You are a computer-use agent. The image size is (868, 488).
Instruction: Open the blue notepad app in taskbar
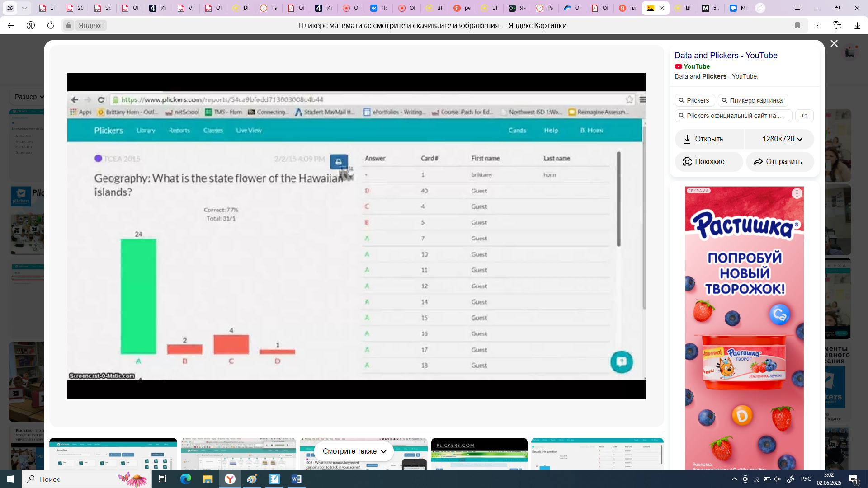tap(274, 479)
